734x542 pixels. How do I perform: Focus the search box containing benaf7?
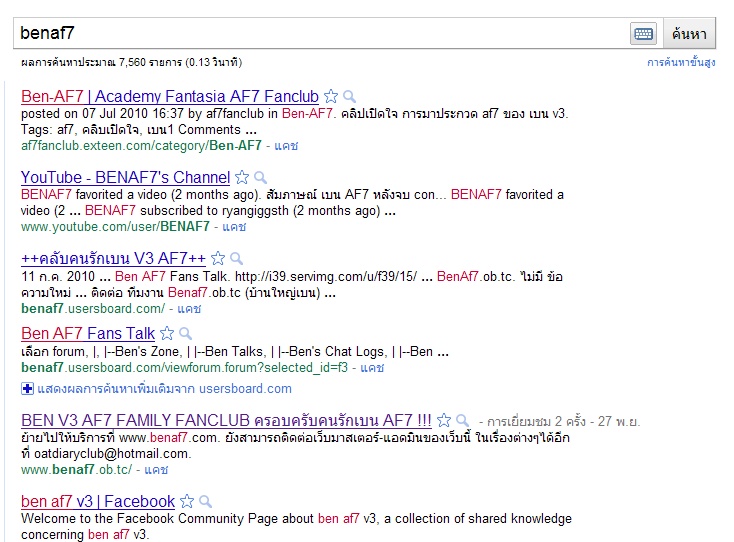tap(322, 33)
